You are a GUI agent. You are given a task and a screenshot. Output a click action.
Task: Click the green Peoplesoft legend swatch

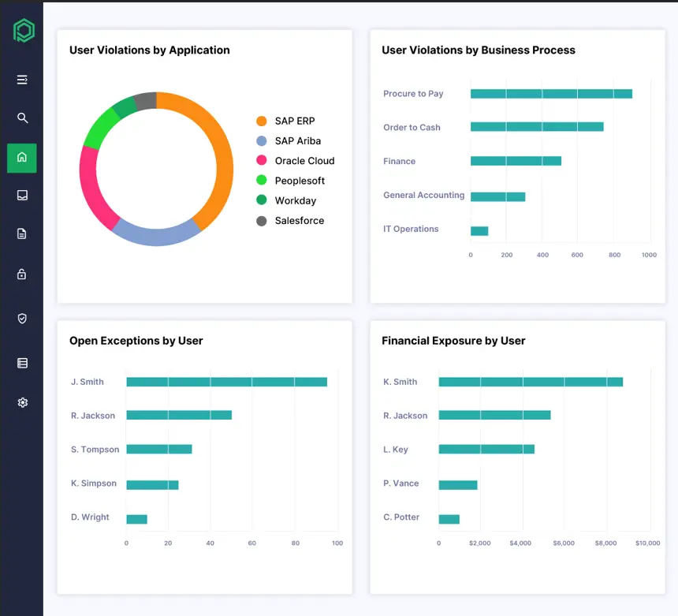click(262, 181)
